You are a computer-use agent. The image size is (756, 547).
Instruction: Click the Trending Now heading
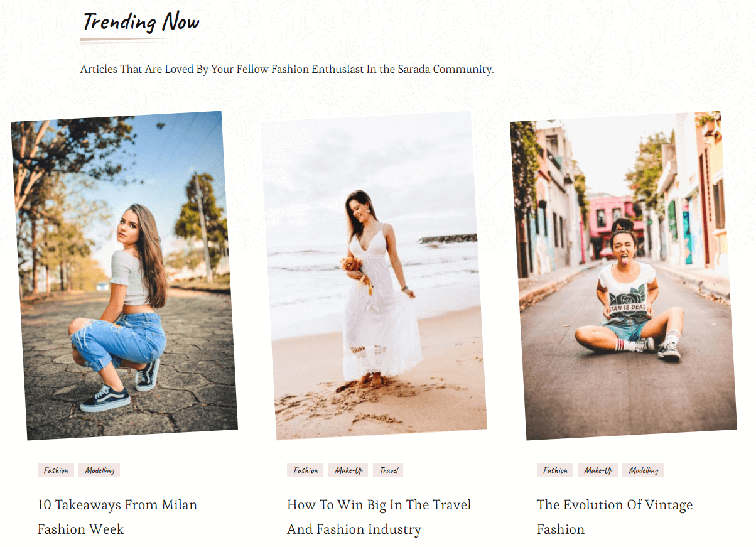pyautogui.click(x=141, y=22)
